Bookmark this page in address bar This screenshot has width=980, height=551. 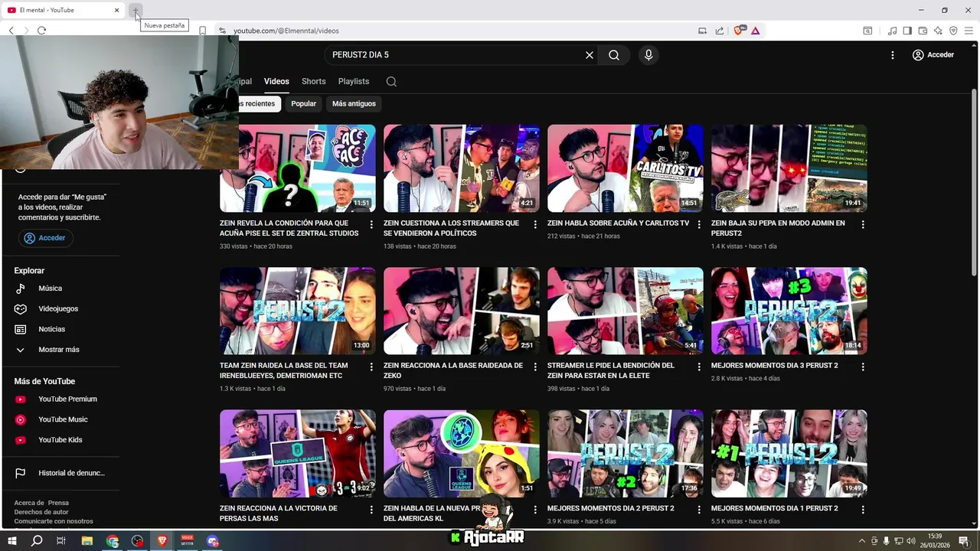[202, 31]
